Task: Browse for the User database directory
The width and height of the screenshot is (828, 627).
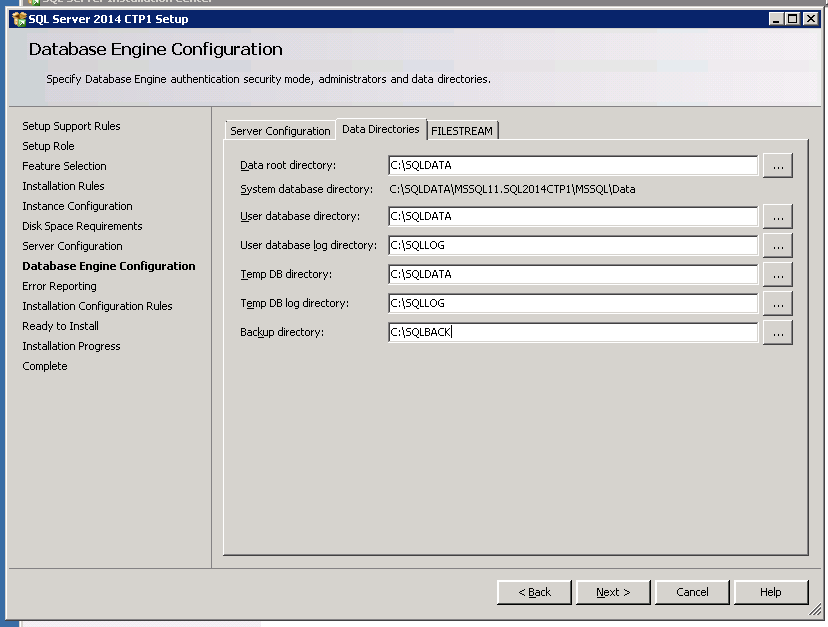Action: pos(777,216)
